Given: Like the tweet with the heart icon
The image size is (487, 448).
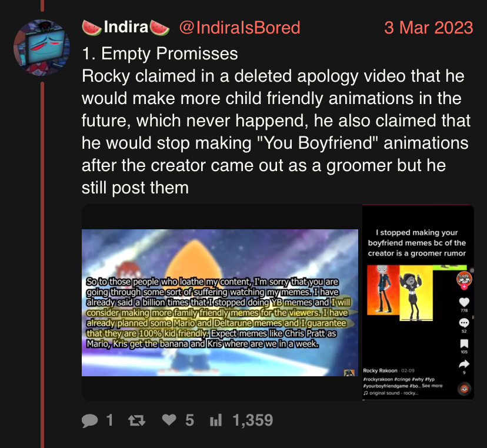Looking at the screenshot, I should (169, 420).
